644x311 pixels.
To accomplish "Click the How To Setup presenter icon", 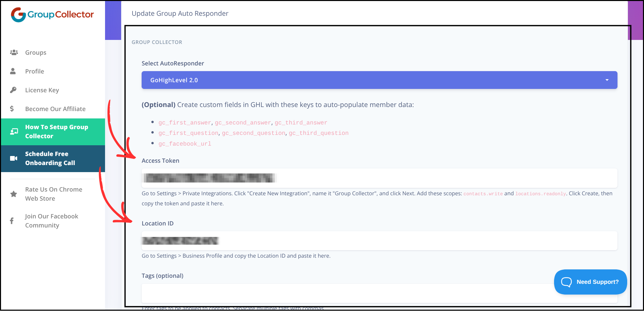I will tap(14, 132).
